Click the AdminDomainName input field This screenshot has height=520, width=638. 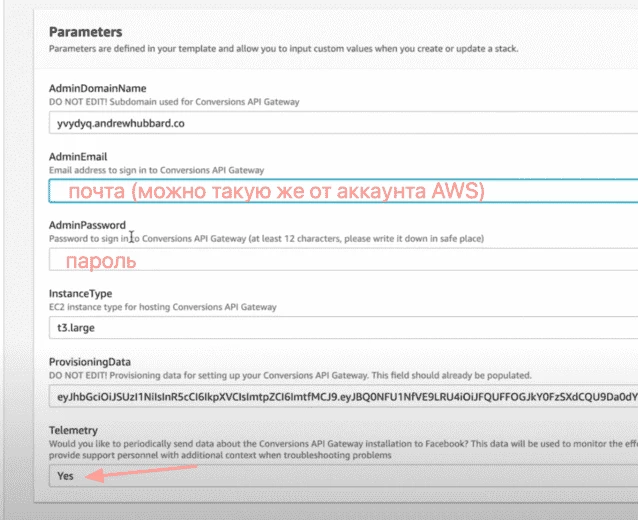[343, 123]
